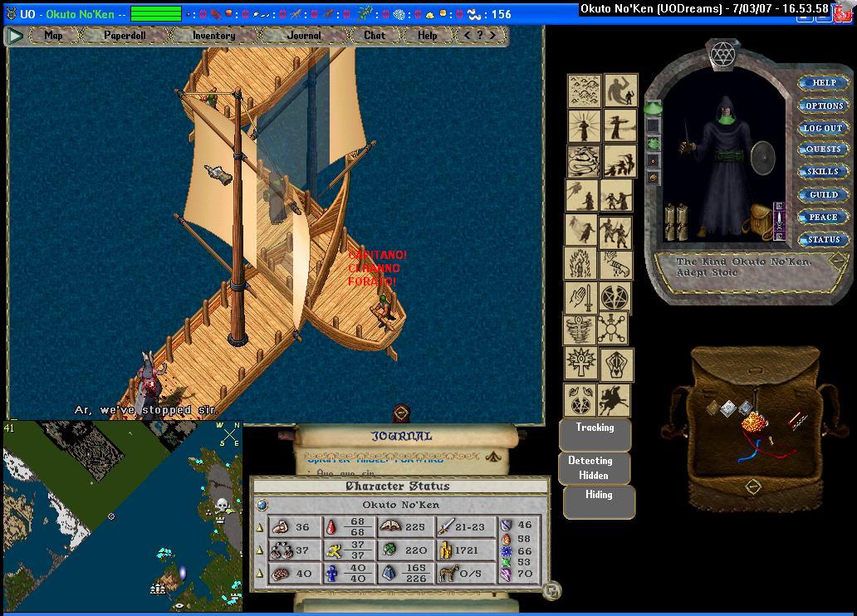Click the gold coins pile in backpack
Screen dimensions: 857x616
pyautogui.click(x=754, y=422)
